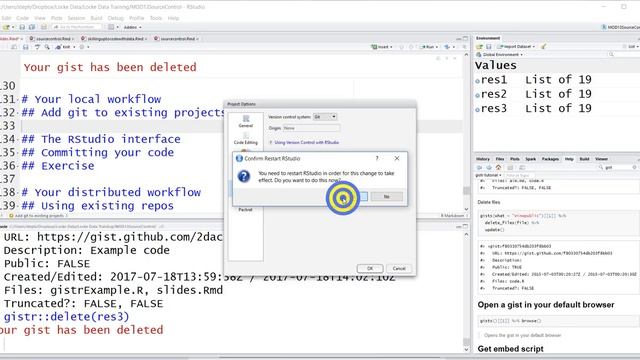The height and width of the screenshot is (360, 640).
Task: Click the Help search field containing gist
Action: 617,168
